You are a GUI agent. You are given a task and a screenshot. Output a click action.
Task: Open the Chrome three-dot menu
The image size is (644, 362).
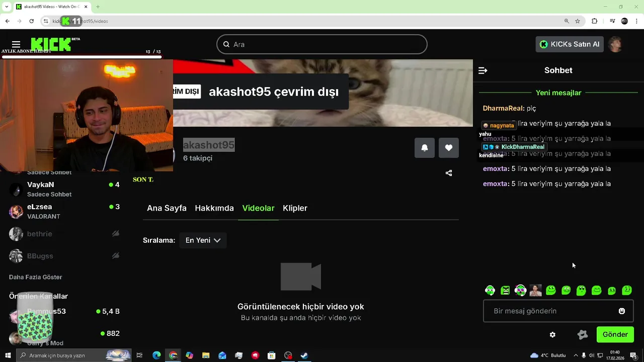637,21
